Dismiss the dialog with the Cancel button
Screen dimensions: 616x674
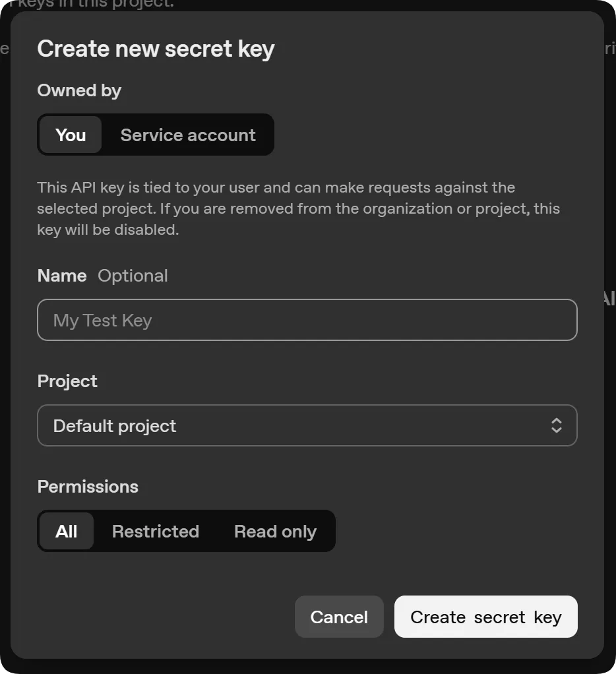coord(339,617)
